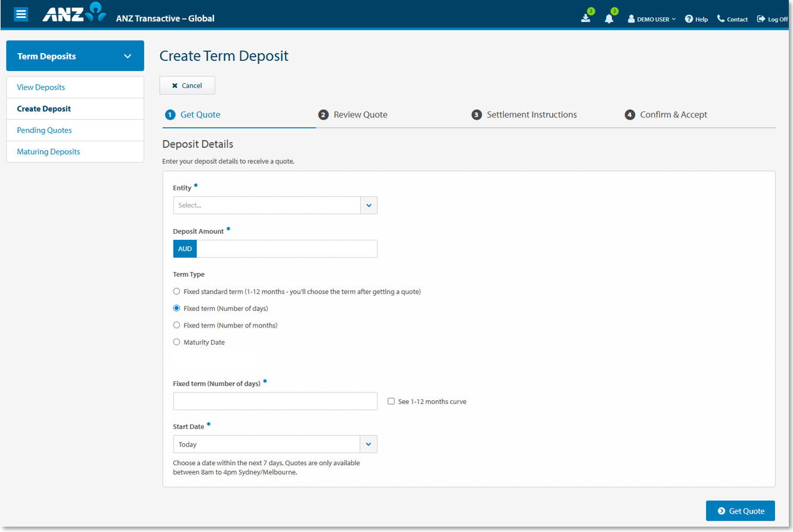The image size is (793, 532).
Task: Open the notifications bell icon
Action: point(608,18)
